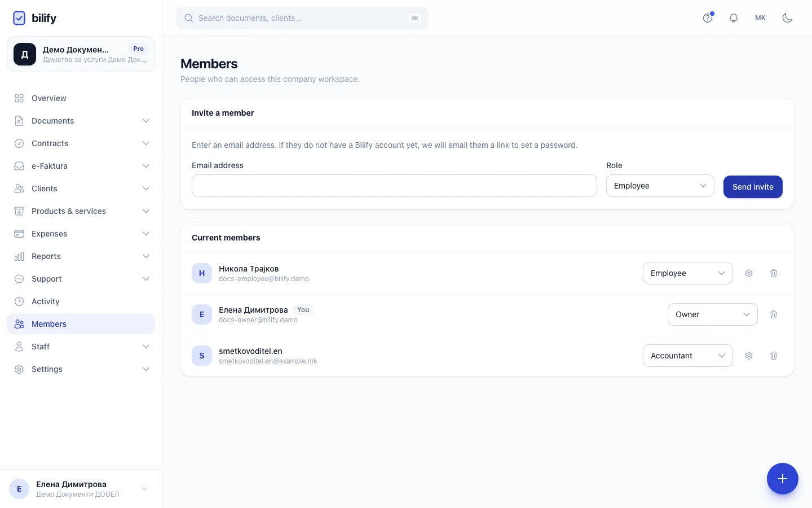Change Owner role dropdown for Елена Димитрова
The image size is (812, 508).
click(x=713, y=314)
